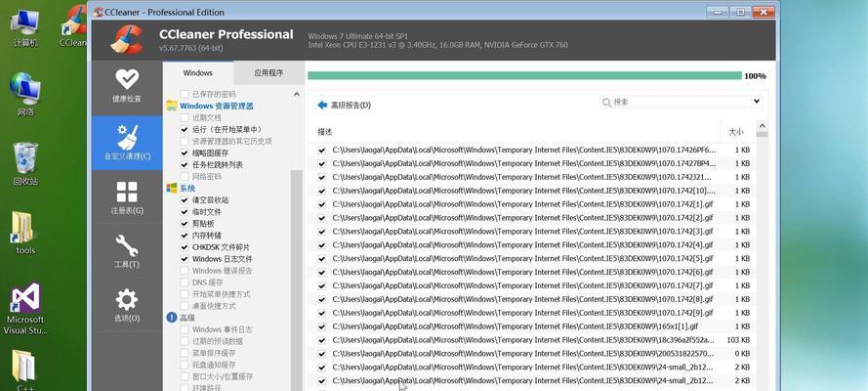
Task: Select the Microsoft Visual Studio desktop shortcut
Action: click(25, 308)
